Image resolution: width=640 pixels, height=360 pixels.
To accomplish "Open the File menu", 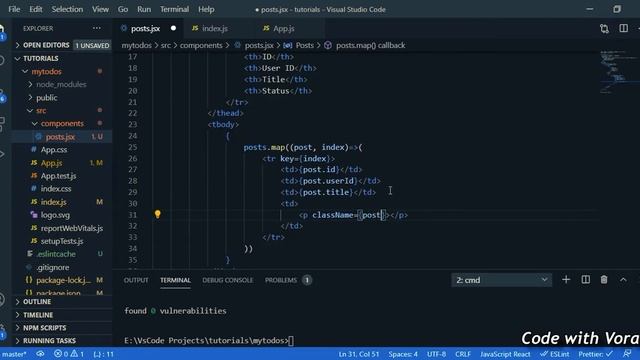I will [x=14, y=9].
